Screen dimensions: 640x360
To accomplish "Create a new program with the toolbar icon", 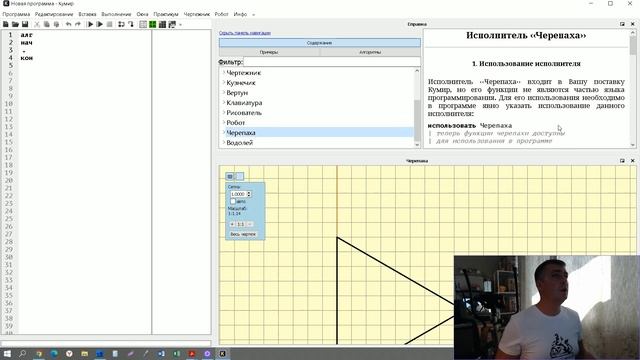I will 6,24.
